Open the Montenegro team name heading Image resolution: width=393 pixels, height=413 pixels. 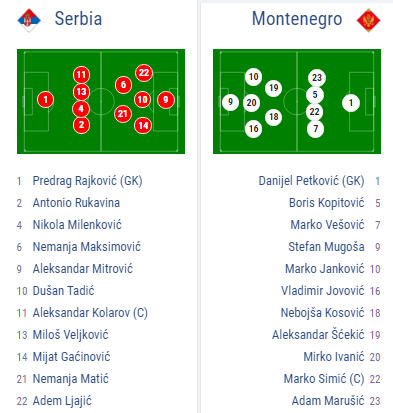coord(297,19)
